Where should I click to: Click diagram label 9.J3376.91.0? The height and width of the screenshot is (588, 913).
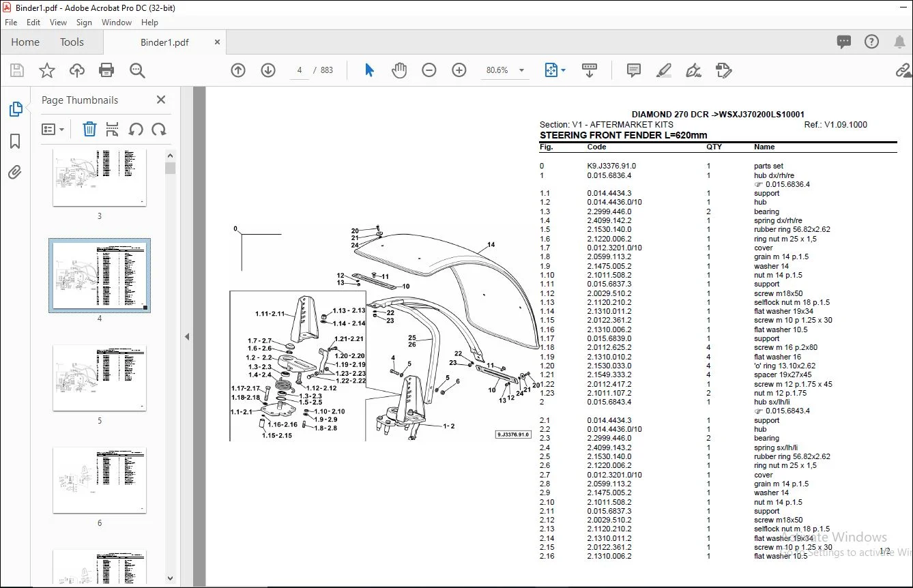[x=513, y=435]
